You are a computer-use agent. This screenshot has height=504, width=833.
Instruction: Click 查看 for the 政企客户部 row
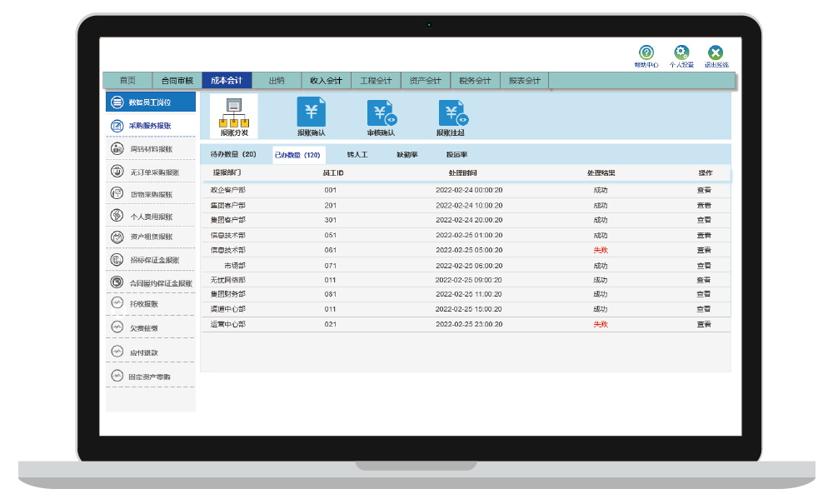pos(704,190)
